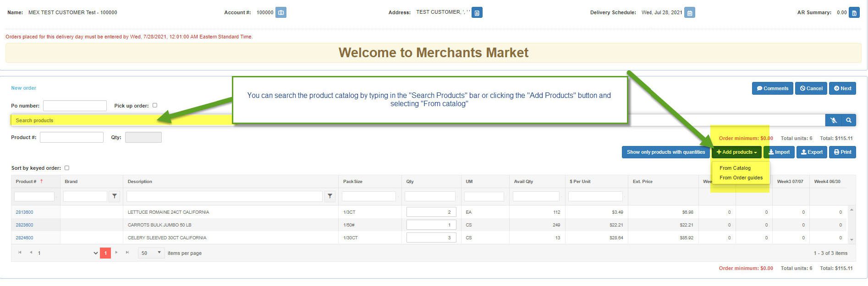Open the AR Summary document icon
The width and height of the screenshot is (868, 286).
pos(854,12)
